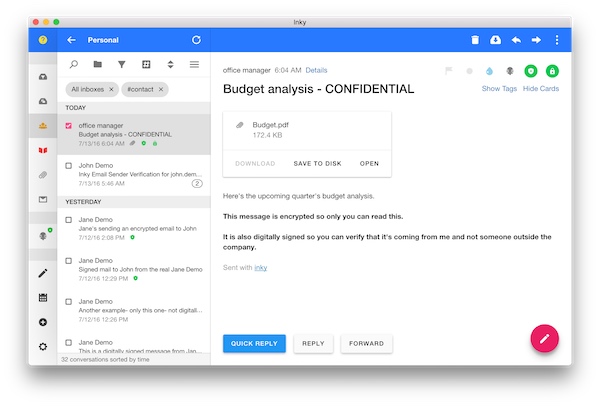This screenshot has height=406, width=600.
Task: Check the John Demo message checkbox
Action: pyautogui.click(x=68, y=166)
